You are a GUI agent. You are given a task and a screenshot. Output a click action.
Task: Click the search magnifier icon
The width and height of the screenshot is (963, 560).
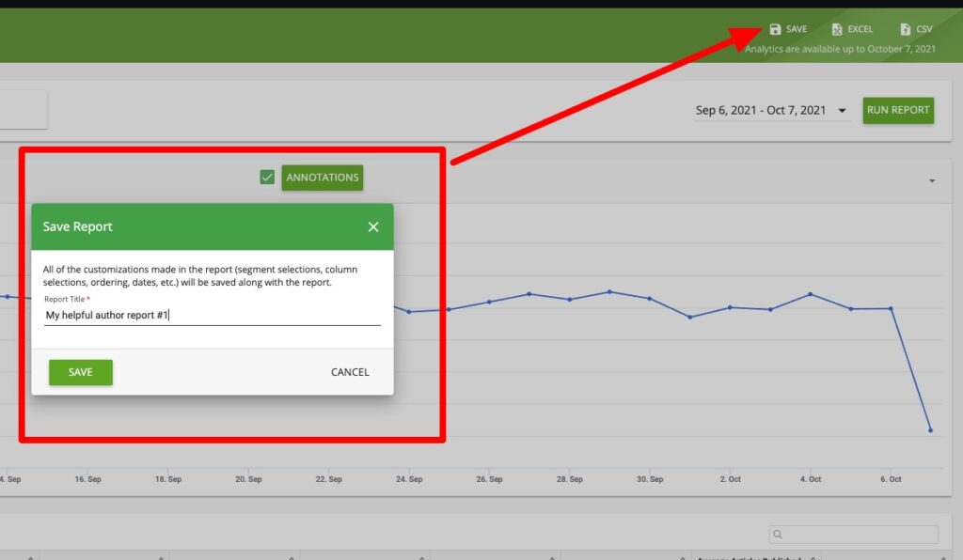click(x=778, y=535)
